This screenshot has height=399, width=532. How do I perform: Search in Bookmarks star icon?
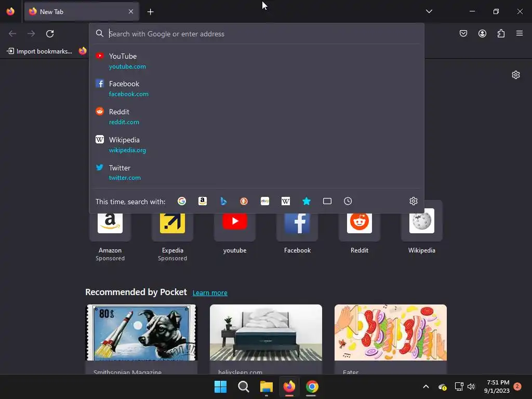tap(307, 201)
